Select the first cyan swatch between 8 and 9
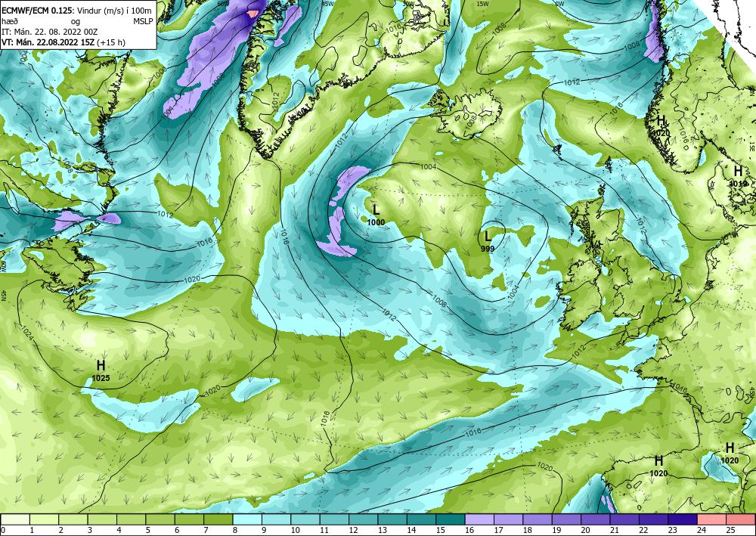This screenshot has width=756, height=536. [x=248, y=519]
